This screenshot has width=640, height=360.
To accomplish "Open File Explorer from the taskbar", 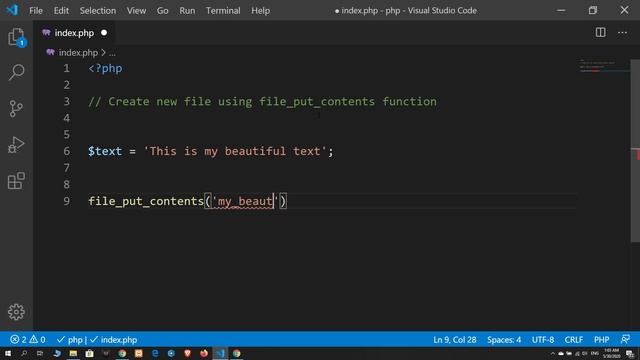I will tap(73, 353).
